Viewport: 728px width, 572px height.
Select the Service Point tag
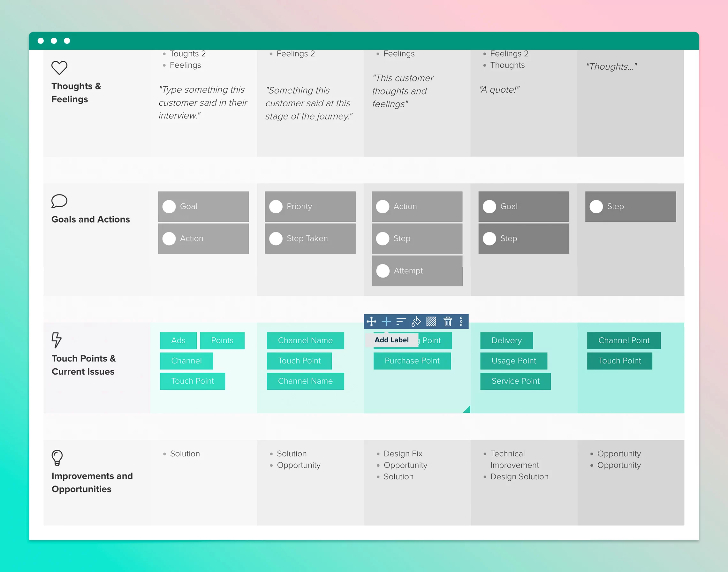coord(515,381)
